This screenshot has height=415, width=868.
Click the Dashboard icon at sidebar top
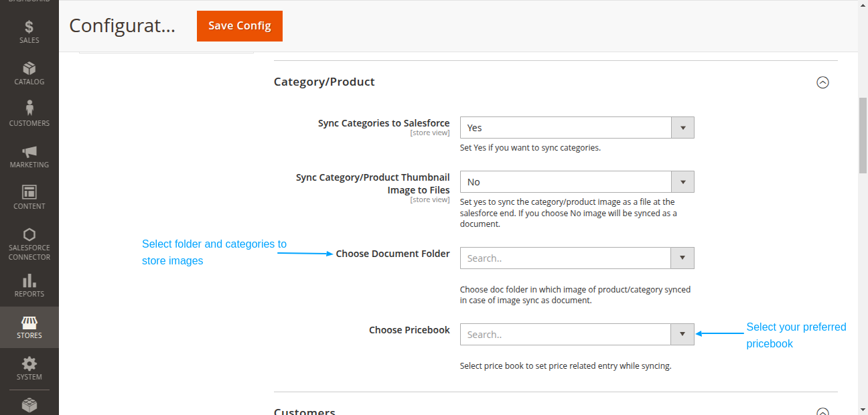point(29,1)
